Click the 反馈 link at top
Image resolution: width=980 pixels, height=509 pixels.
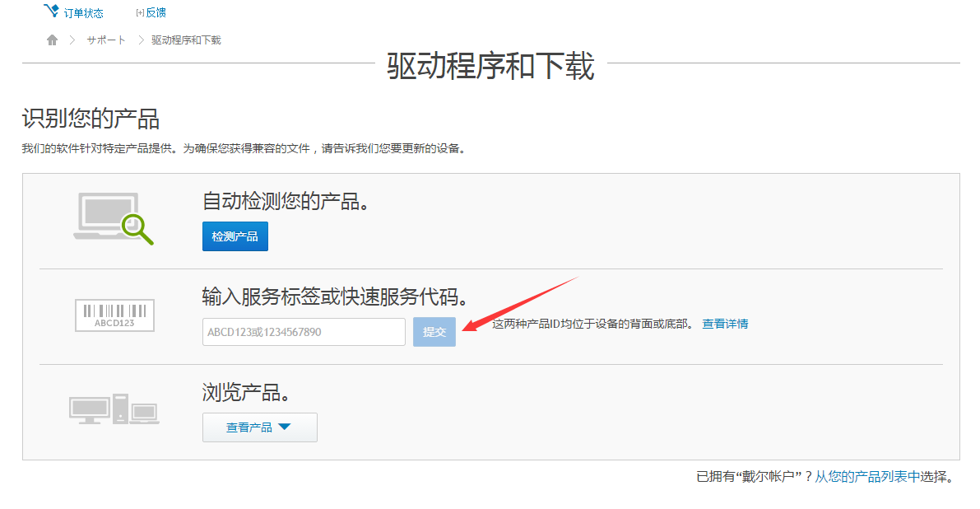coord(156,12)
